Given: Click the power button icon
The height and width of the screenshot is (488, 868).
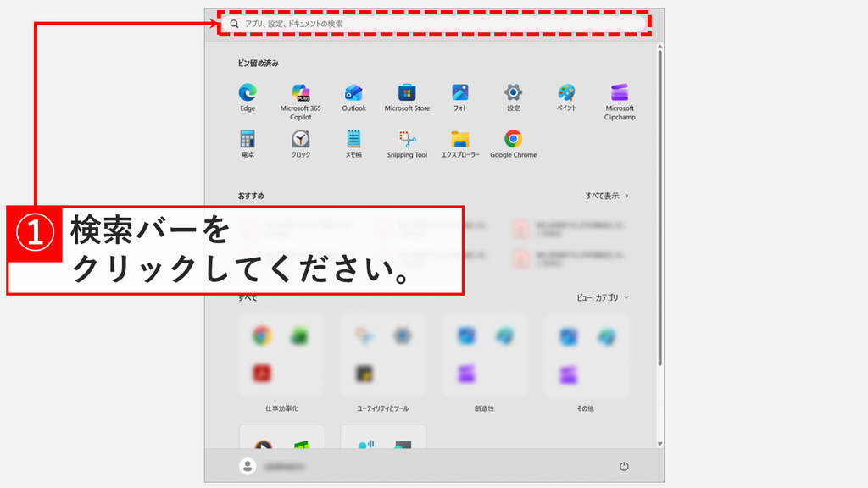Looking at the screenshot, I should [x=624, y=467].
